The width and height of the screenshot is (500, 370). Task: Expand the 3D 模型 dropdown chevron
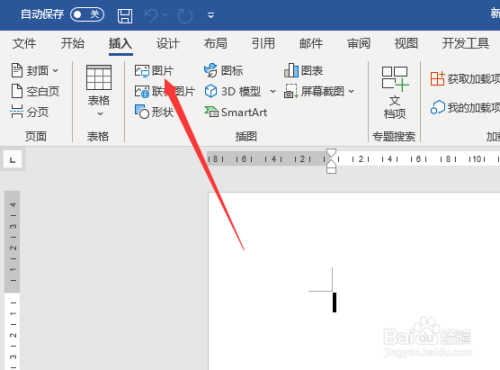(x=273, y=91)
